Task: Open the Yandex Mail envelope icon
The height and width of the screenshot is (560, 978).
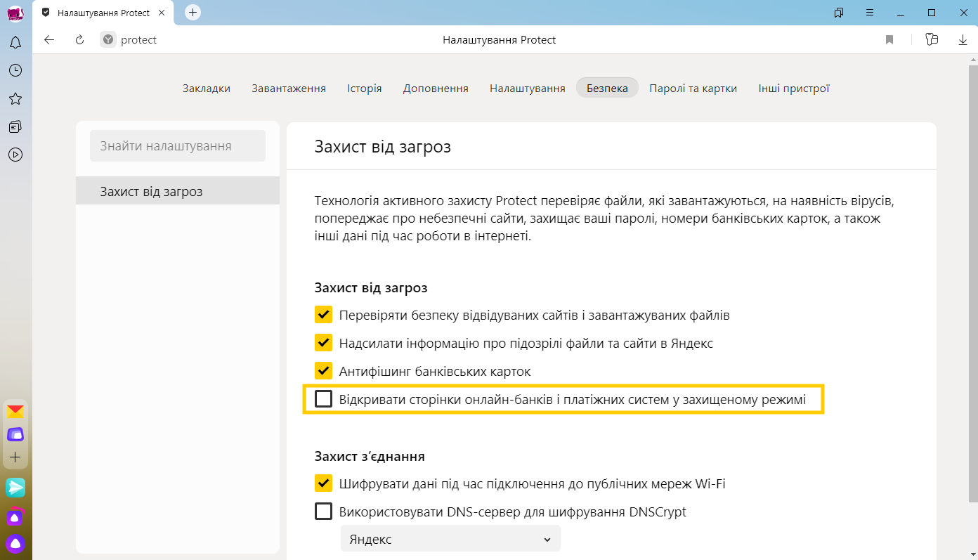Action: coord(15,412)
